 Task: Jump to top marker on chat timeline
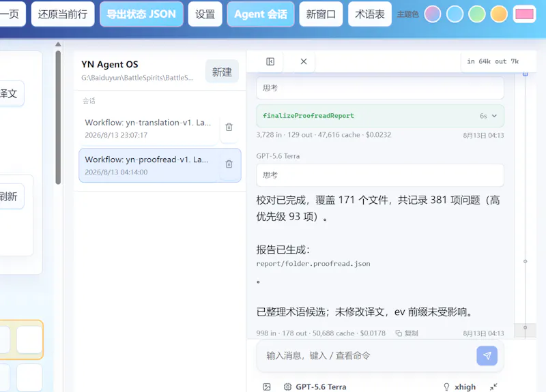(x=525, y=74)
